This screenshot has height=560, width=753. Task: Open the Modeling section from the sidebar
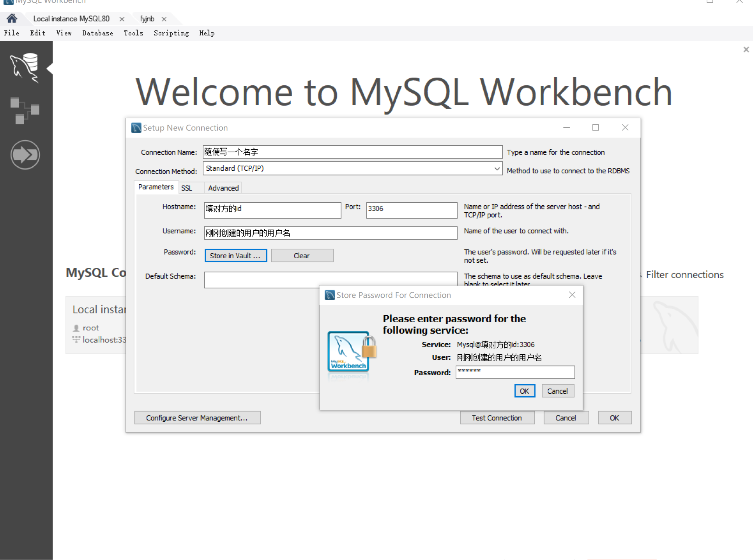(x=25, y=110)
